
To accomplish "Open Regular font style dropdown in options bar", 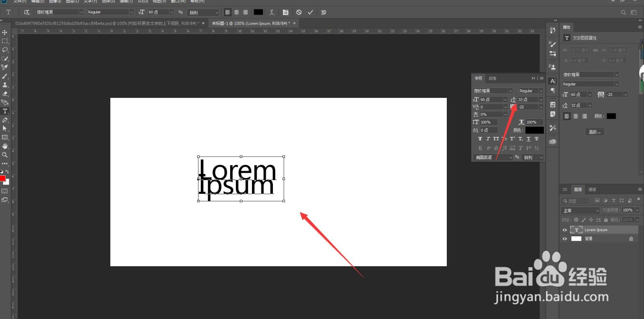I will (x=131, y=12).
